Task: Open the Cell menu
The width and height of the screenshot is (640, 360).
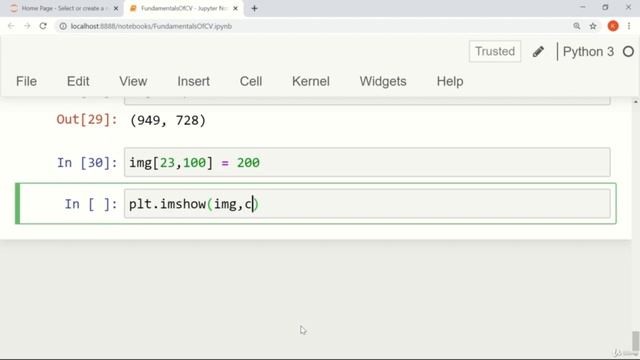Action: pos(251,81)
